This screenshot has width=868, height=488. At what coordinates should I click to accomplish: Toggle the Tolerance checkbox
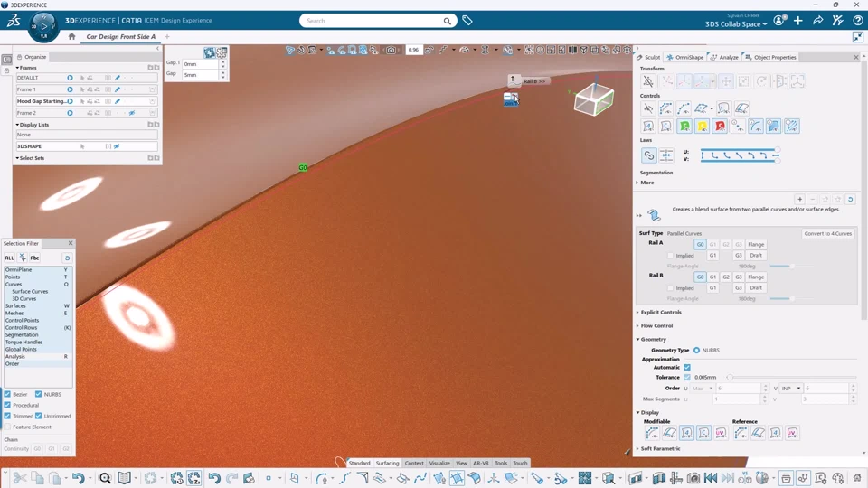pos(687,378)
